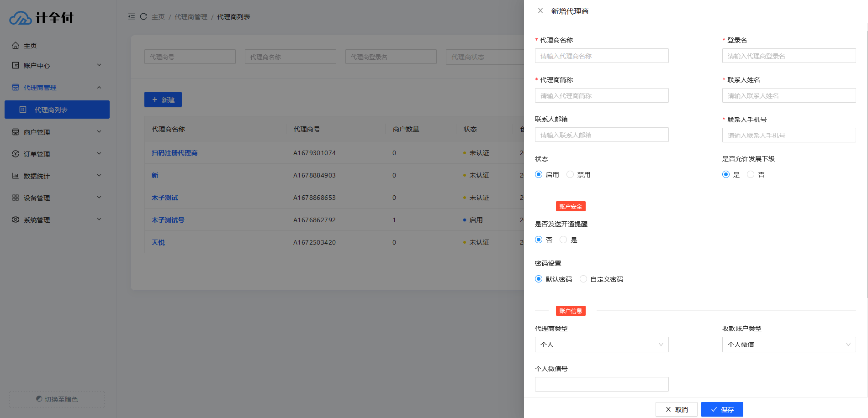This screenshot has width=868, height=418.
Task: Open 商户管理 sidebar menu
Action: click(x=57, y=132)
